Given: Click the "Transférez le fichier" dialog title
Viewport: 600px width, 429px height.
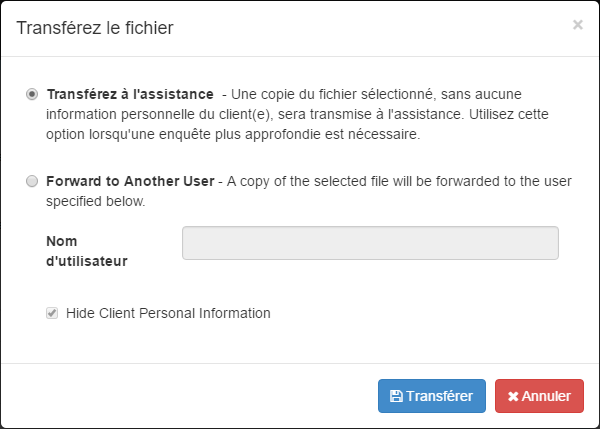Looking at the screenshot, I should pos(95,28).
